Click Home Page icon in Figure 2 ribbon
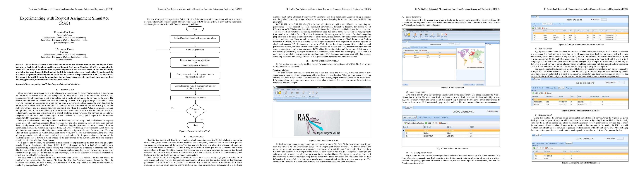Viewport: 644px width, 182px height. 310,93
